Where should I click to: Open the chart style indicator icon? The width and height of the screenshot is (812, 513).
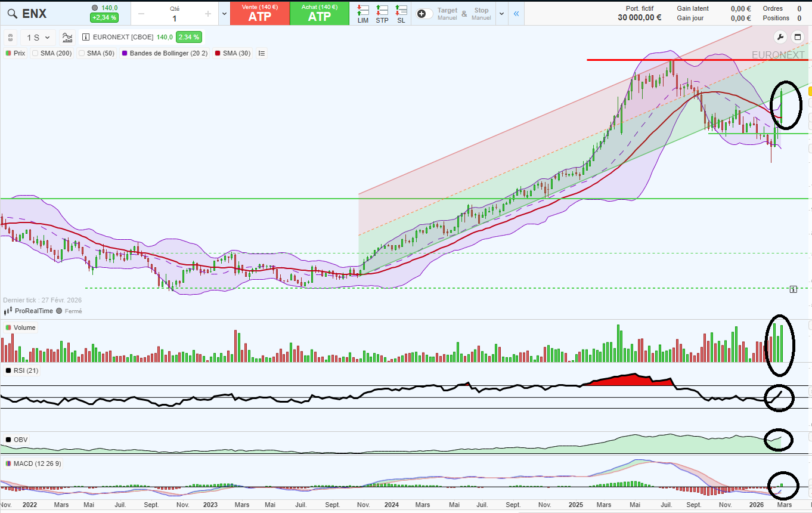pos(69,37)
